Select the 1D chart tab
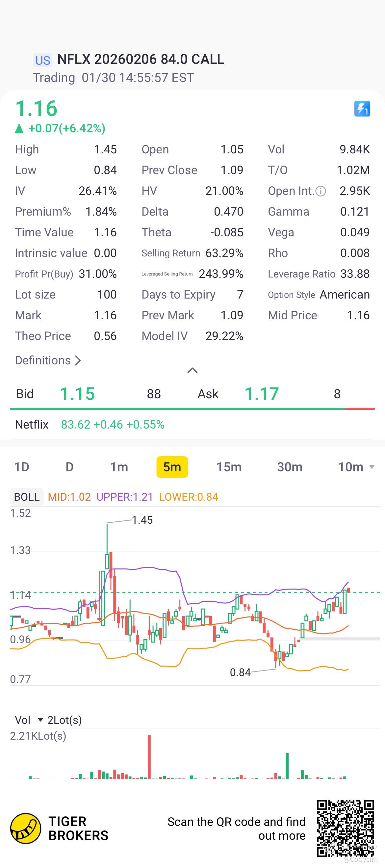The image size is (385, 868). point(22,467)
